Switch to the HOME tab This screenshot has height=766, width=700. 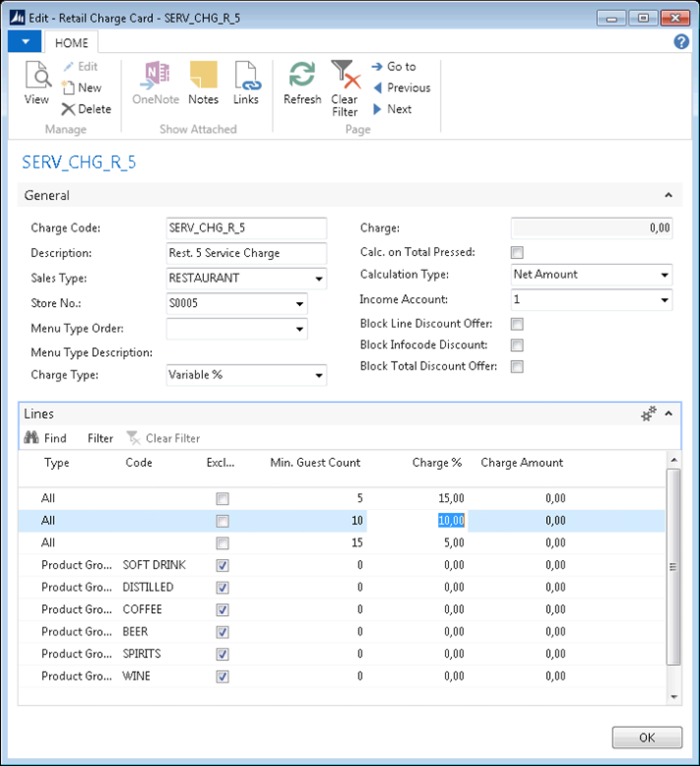tap(72, 43)
